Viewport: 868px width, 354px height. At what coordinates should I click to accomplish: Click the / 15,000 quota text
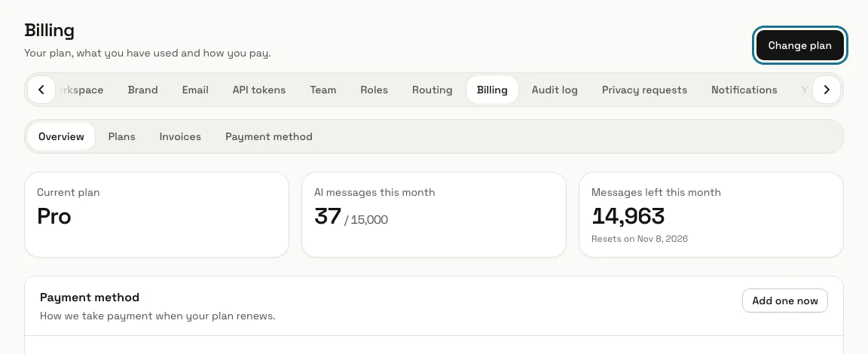366,220
